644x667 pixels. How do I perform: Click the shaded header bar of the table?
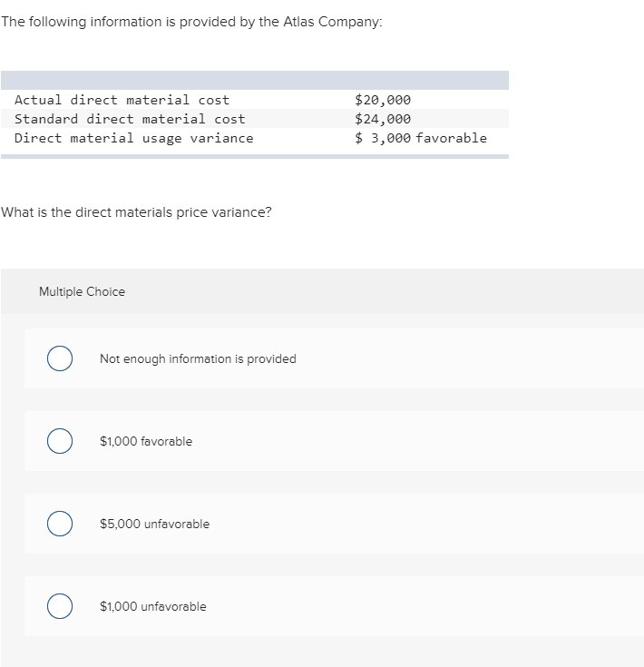(254, 80)
